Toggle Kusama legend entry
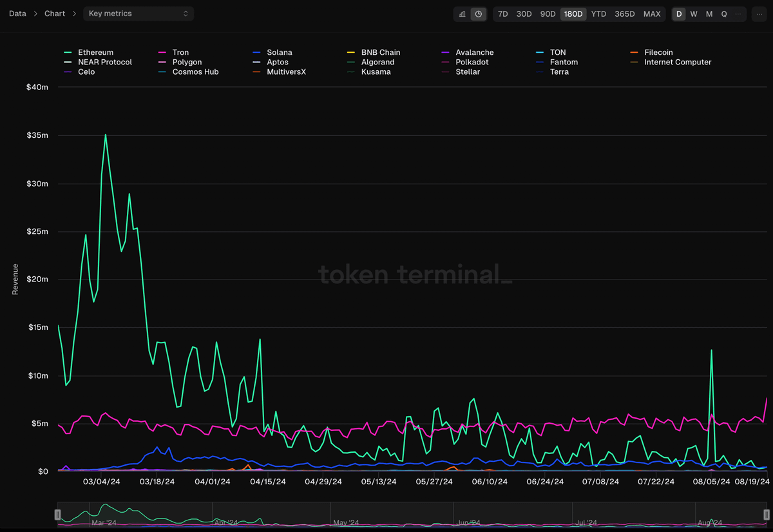The height and width of the screenshot is (532, 773). (370, 71)
